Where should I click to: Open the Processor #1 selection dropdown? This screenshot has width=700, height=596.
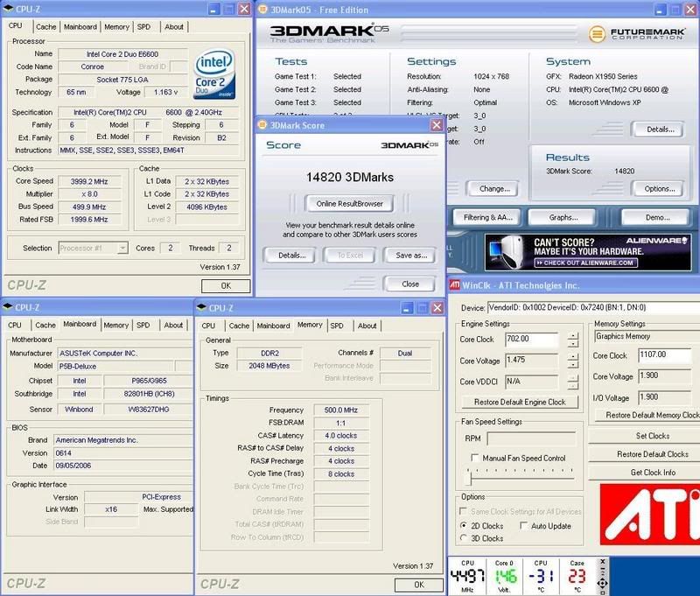pos(122,248)
